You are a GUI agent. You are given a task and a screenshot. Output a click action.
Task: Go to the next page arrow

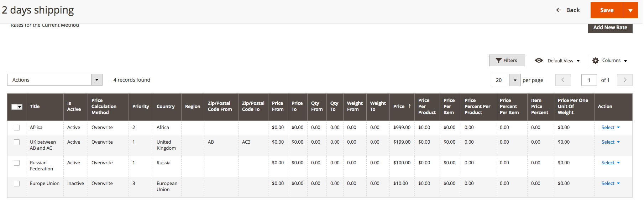click(x=624, y=80)
